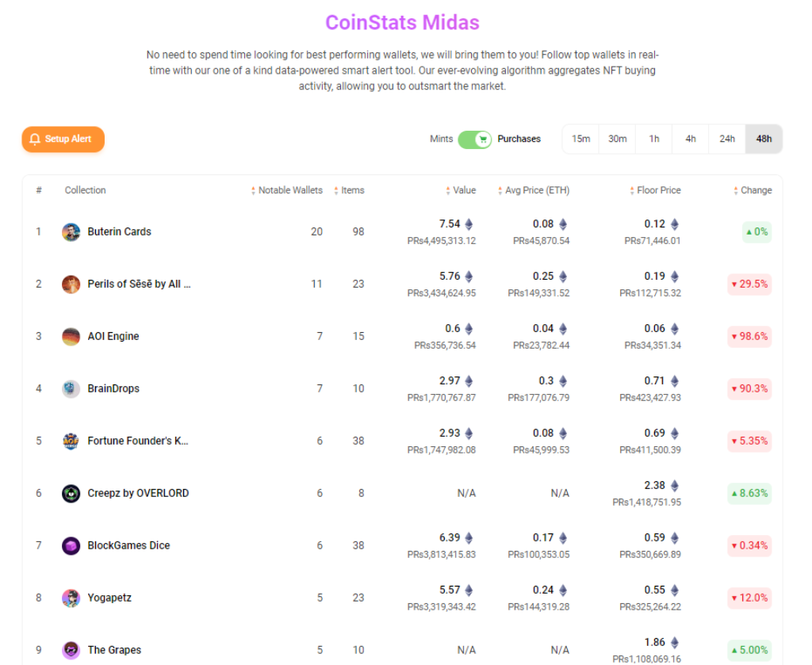Sort table by Notable Wallets column
812x665 pixels.
287,190
